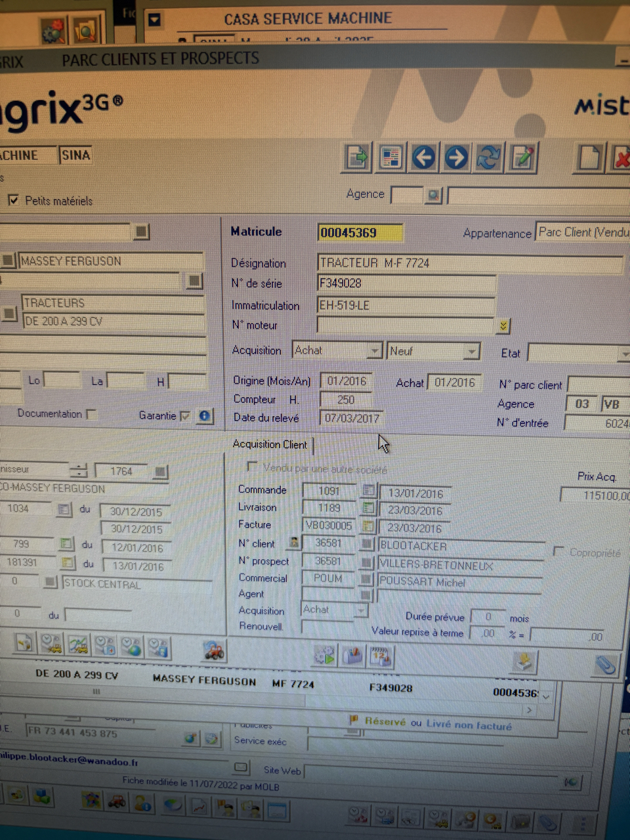The image size is (630, 840).
Task: Click the Immatriculation field EH-519-LE
Action: pyautogui.click(x=406, y=305)
